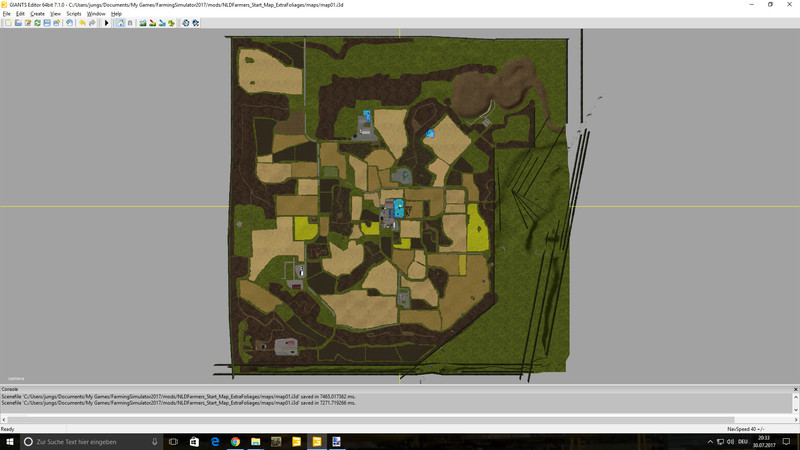800x450 pixels.
Task: Open the Create menu
Action: [37, 13]
